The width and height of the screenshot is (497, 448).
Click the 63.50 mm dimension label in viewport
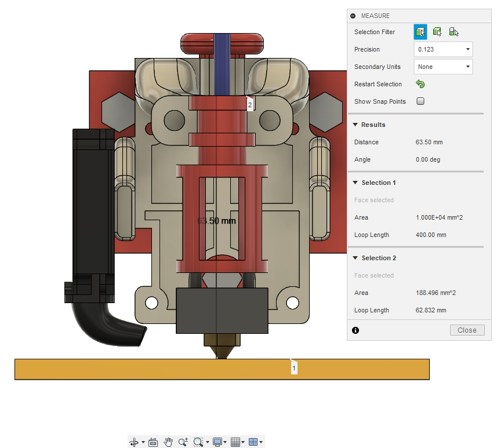(216, 221)
